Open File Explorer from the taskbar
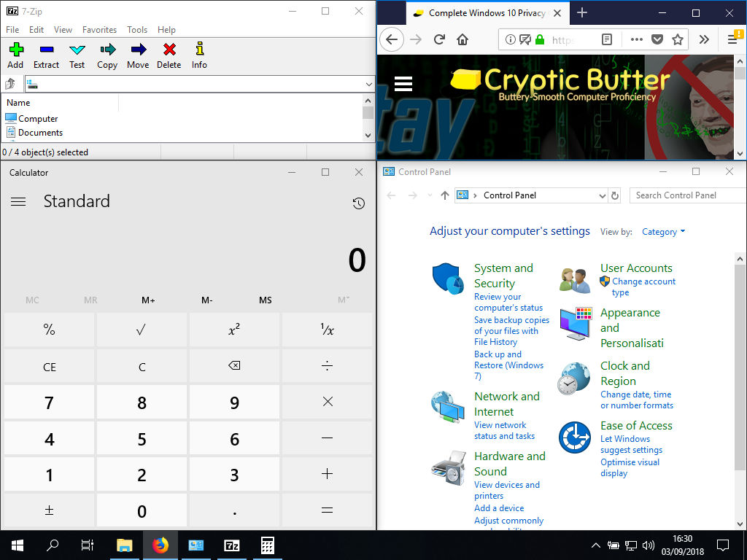This screenshot has height=560, width=747. [124, 545]
